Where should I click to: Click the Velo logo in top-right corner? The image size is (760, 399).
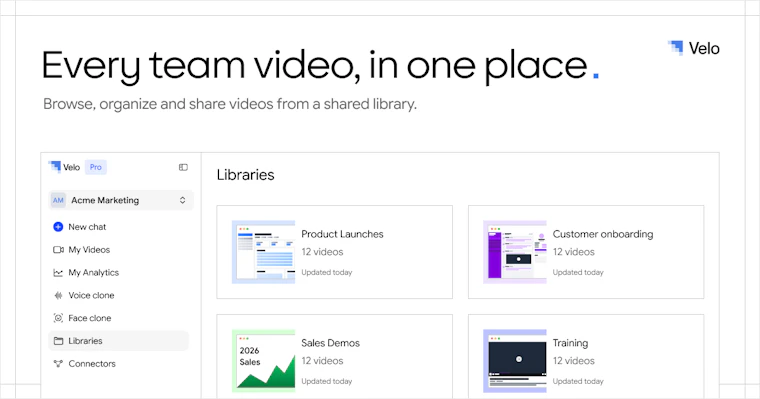694,48
